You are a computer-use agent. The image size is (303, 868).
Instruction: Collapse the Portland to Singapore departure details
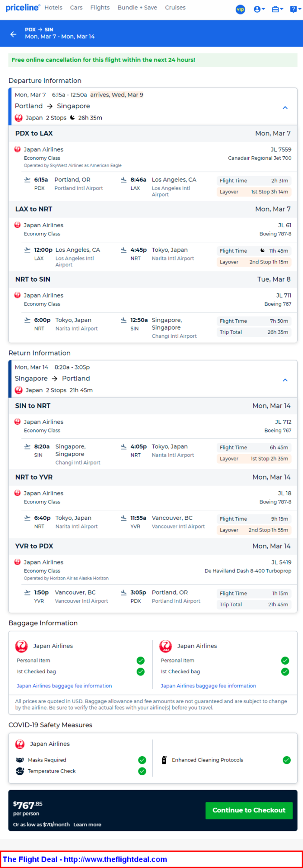[x=285, y=108]
